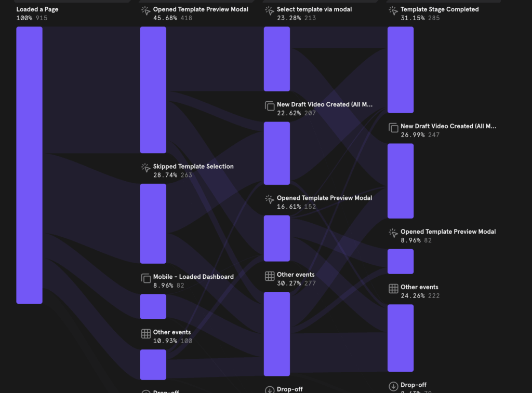Click the grid icon beside "Loaded a Page"
The height and width of the screenshot is (393, 532).
(9, 9)
